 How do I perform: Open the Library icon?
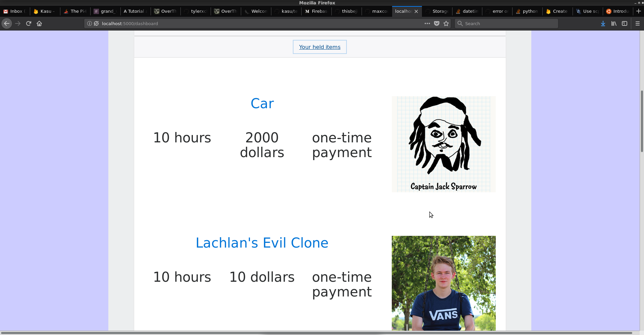(x=614, y=23)
